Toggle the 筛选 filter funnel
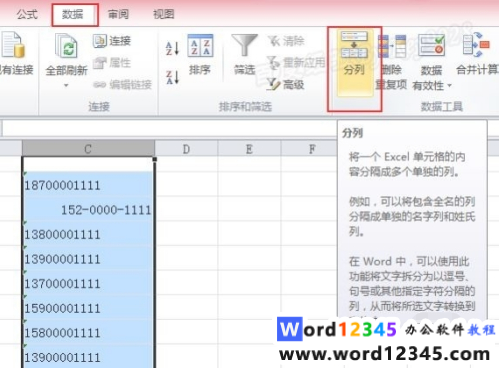The width and height of the screenshot is (500, 370). (245, 54)
